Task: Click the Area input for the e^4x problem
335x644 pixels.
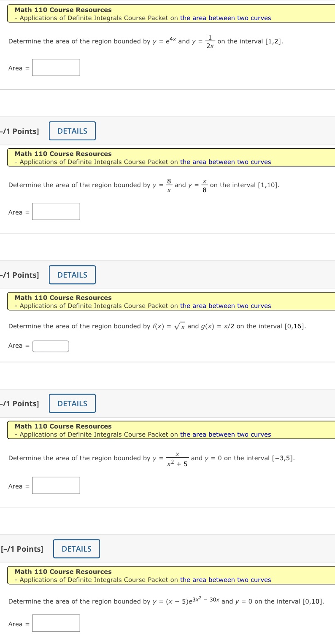Action: 56,67
